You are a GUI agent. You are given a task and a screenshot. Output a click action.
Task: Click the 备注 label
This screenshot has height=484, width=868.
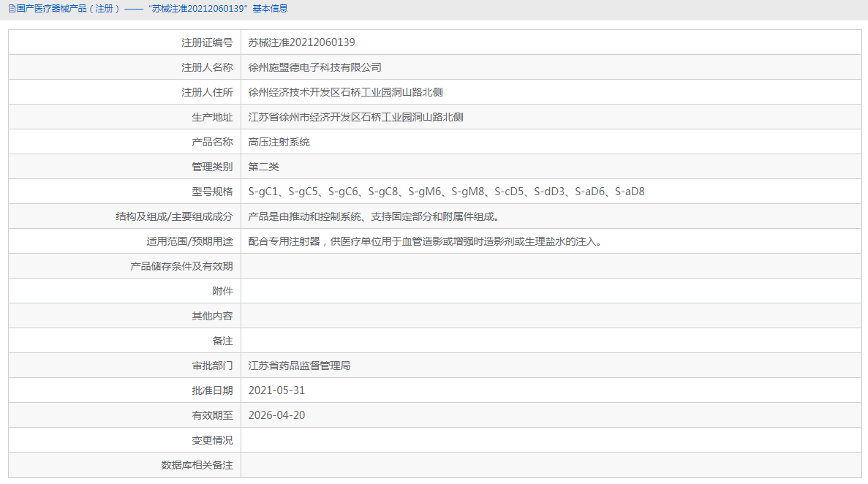coord(222,341)
